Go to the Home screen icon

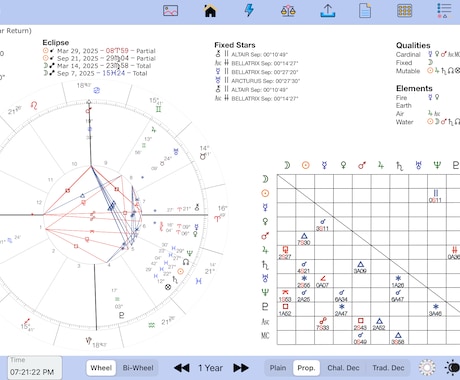point(210,11)
